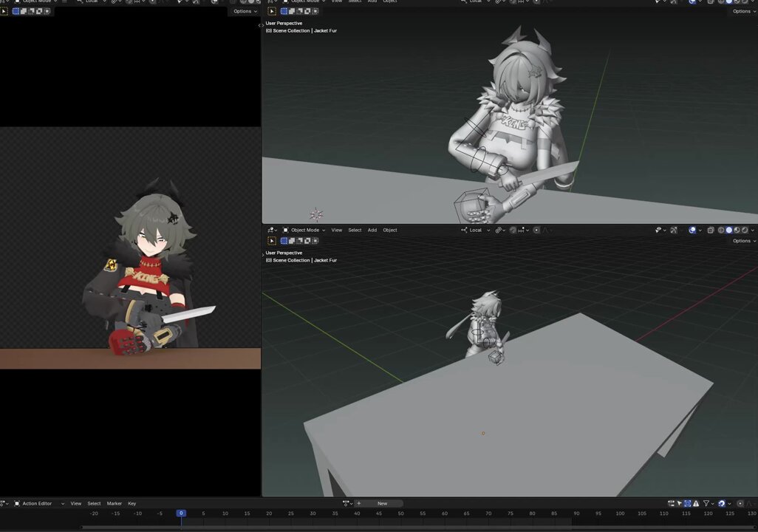Choose the intersect-selection mode in the table overview viewport
Image resolution: width=758 pixels, height=532 pixels.
coord(315,241)
